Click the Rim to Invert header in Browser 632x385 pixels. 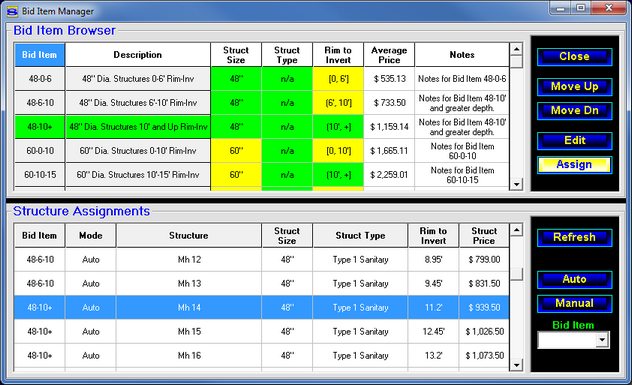pyautogui.click(x=338, y=55)
